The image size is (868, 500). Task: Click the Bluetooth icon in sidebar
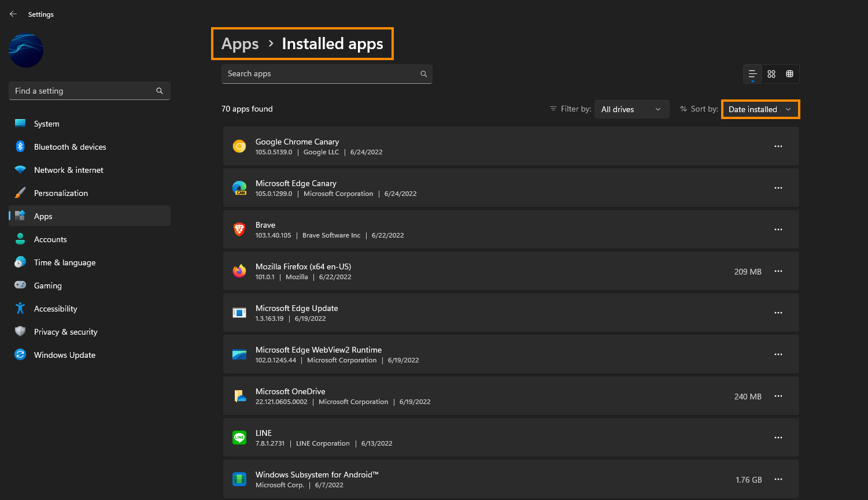[20, 146]
